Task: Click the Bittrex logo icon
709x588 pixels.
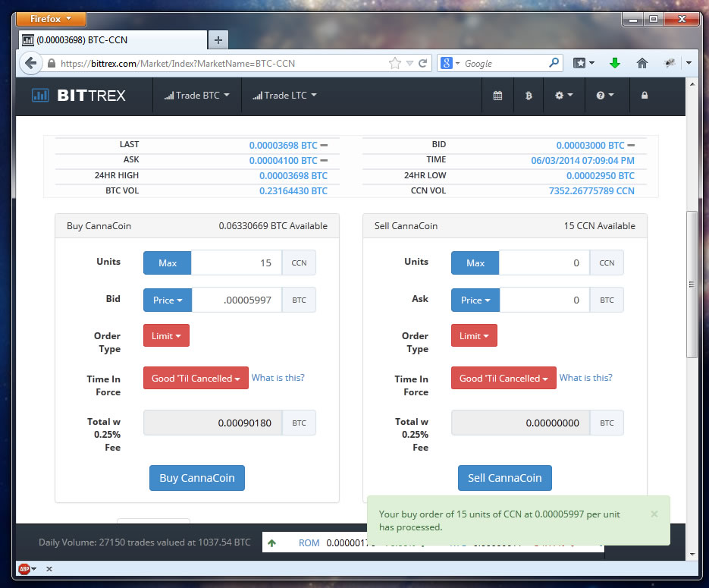Action: click(x=40, y=96)
